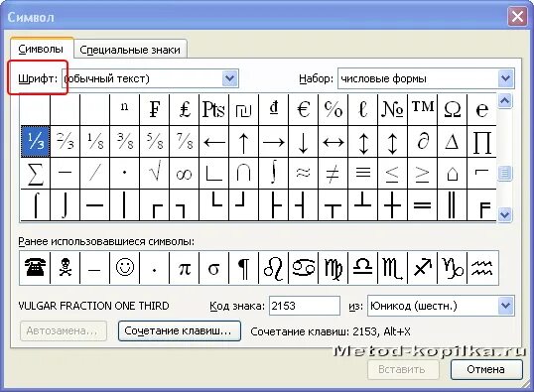Image resolution: width=534 pixels, height=392 pixels.
Task: Select the square root √ symbol
Action: click(155, 174)
